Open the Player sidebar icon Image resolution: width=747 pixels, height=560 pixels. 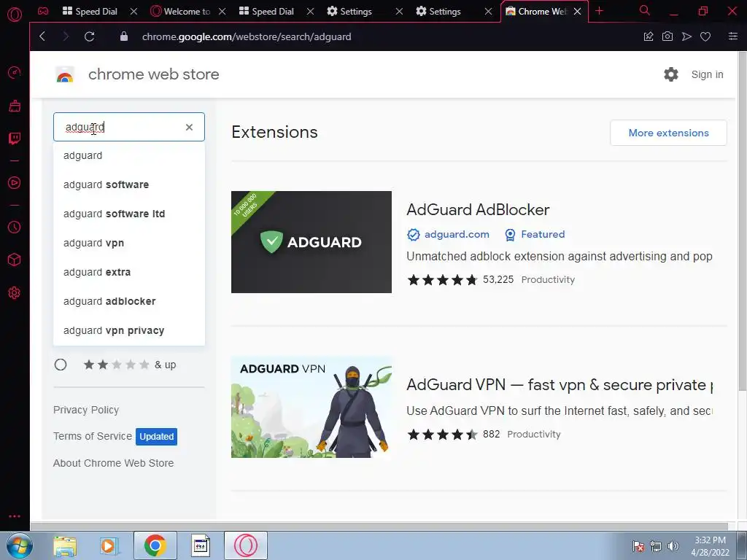(15, 183)
